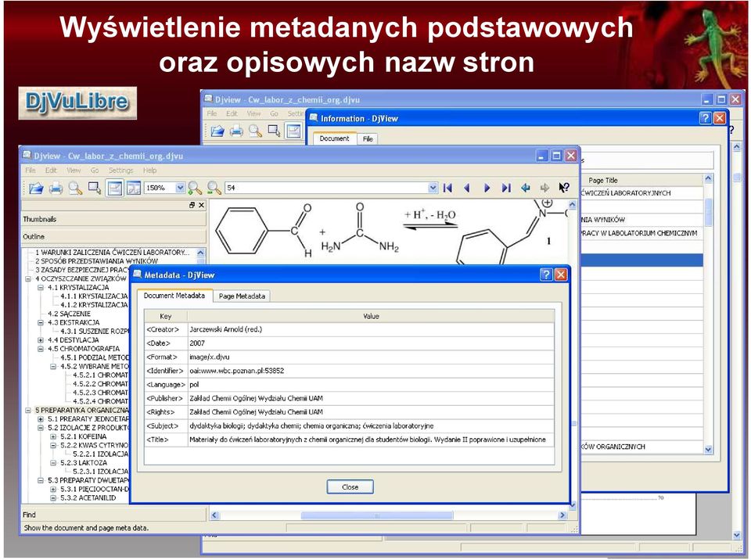Select the Document Metadata tab
751x560 pixels.
(x=174, y=296)
